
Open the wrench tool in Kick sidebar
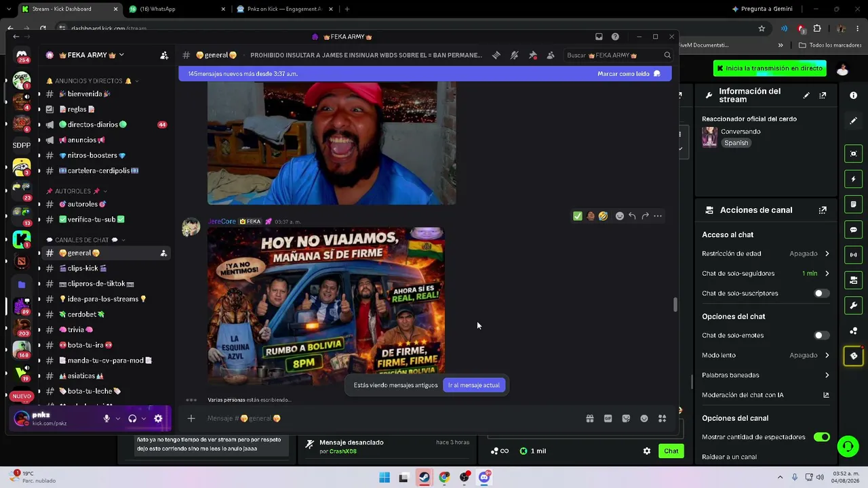tap(853, 306)
